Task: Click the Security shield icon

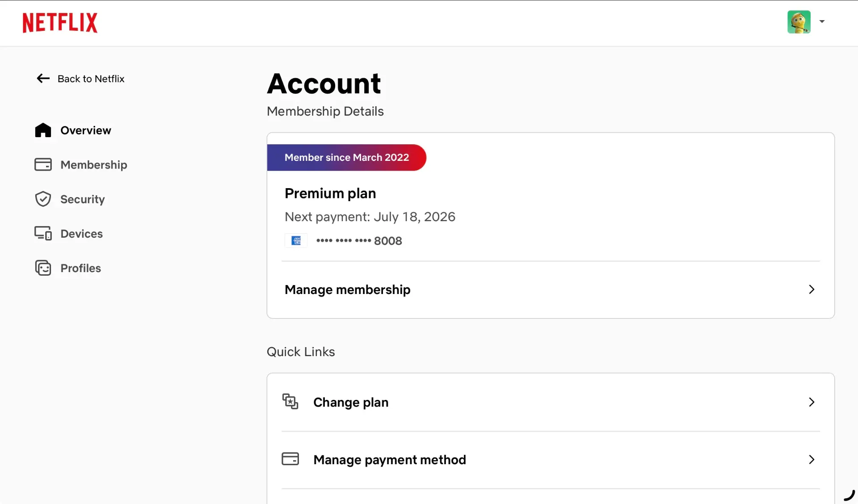Action: tap(43, 199)
